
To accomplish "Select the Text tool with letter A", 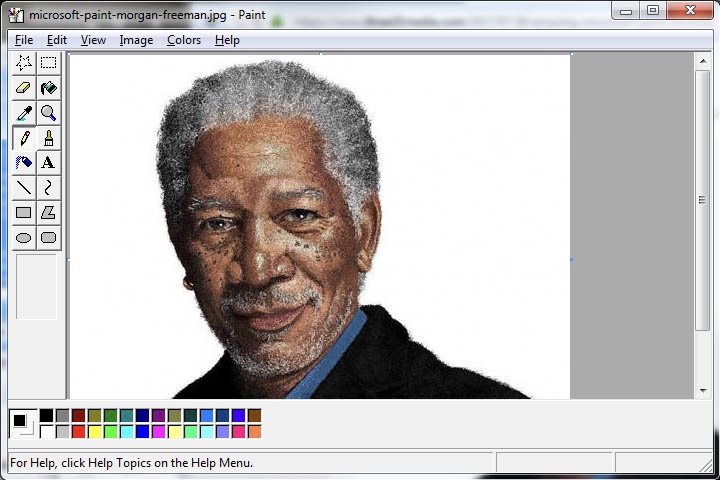I will pyautogui.click(x=49, y=163).
